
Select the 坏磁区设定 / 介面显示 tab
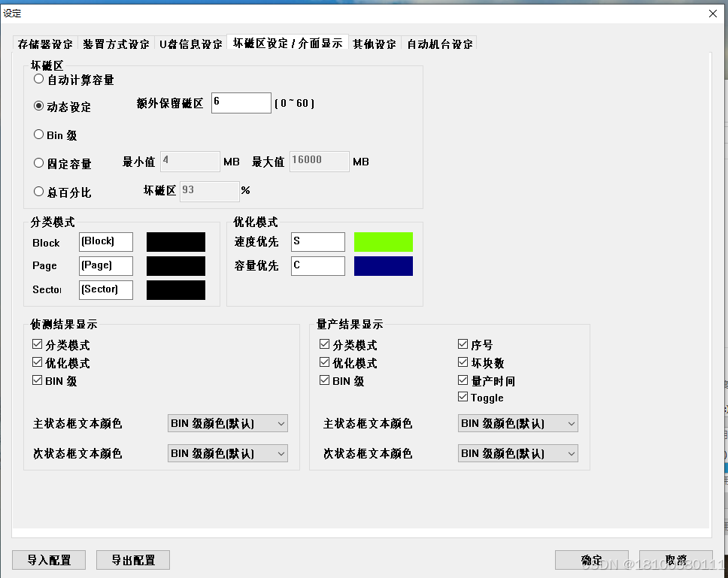[287, 43]
